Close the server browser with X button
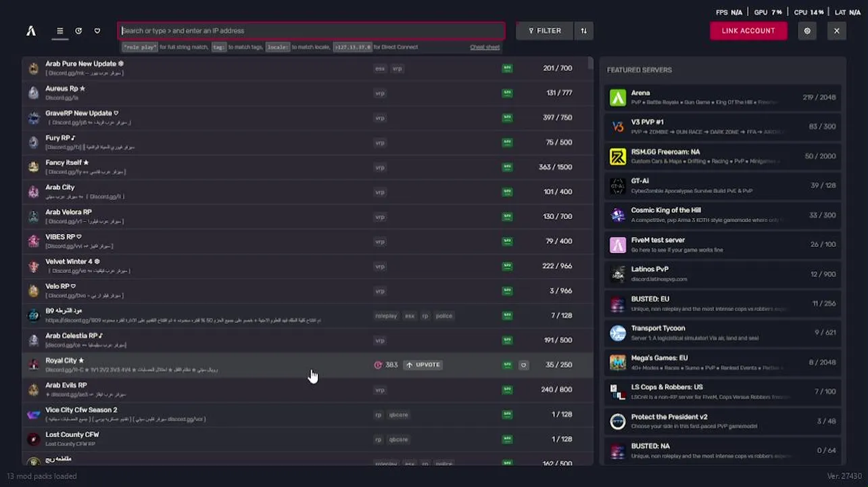868x487 pixels. pyautogui.click(x=836, y=31)
